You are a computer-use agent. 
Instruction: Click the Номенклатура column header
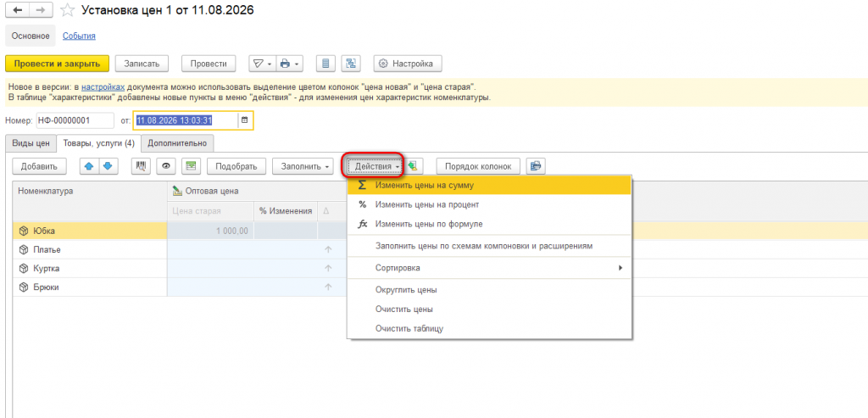[x=90, y=200]
